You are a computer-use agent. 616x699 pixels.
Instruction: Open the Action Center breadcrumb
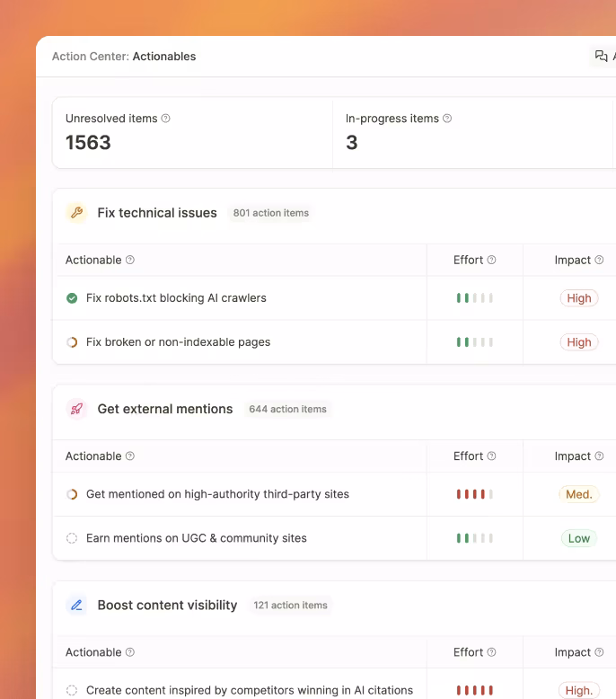click(x=90, y=57)
